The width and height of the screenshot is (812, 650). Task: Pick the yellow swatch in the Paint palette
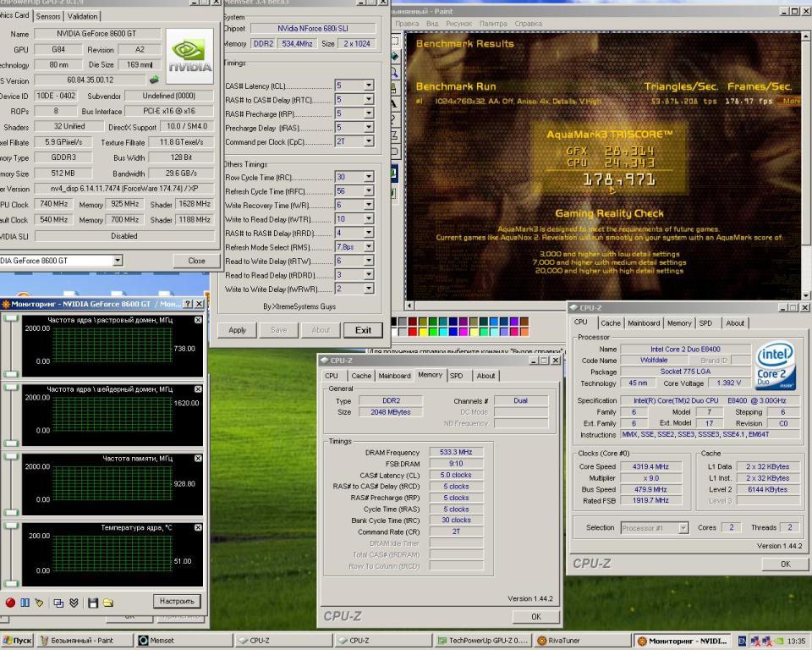point(423,332)
